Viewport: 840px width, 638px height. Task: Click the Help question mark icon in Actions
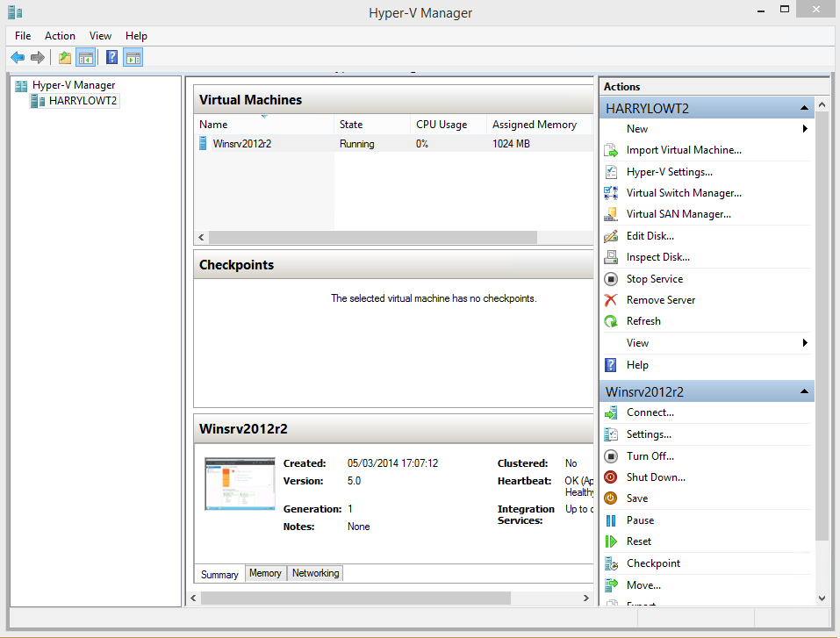click(x=611, y=365)
